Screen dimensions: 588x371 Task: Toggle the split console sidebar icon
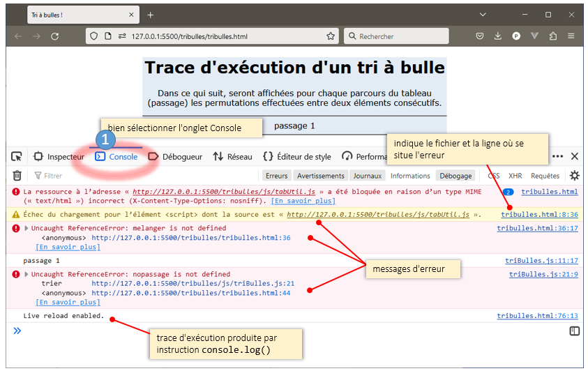(x=574, y=331)
